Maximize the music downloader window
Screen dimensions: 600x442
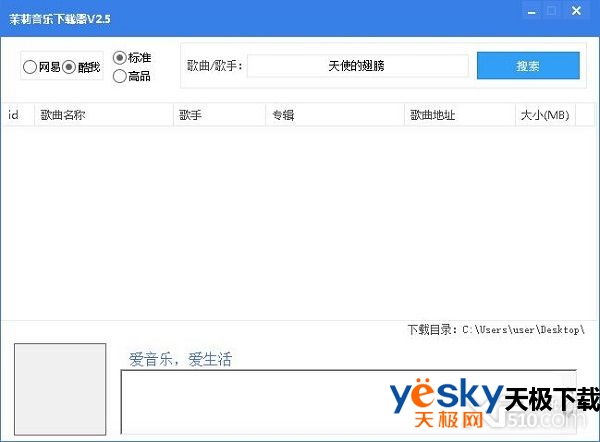tap(553, 11)
